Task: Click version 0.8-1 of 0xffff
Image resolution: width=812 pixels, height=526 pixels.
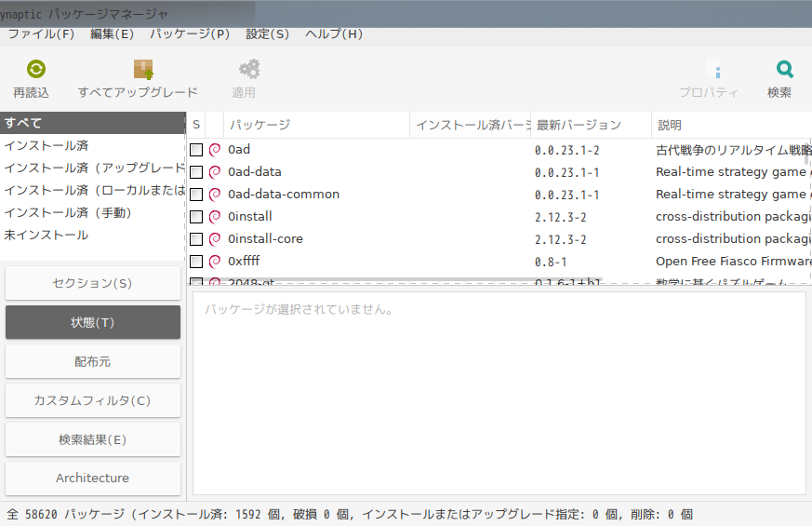Action: tap(551, 263)
